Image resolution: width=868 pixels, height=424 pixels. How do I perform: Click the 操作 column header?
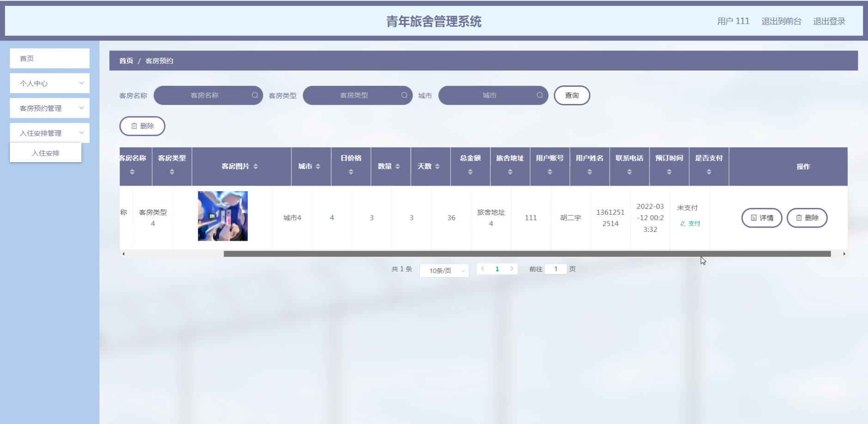click(x=803, y=167)
